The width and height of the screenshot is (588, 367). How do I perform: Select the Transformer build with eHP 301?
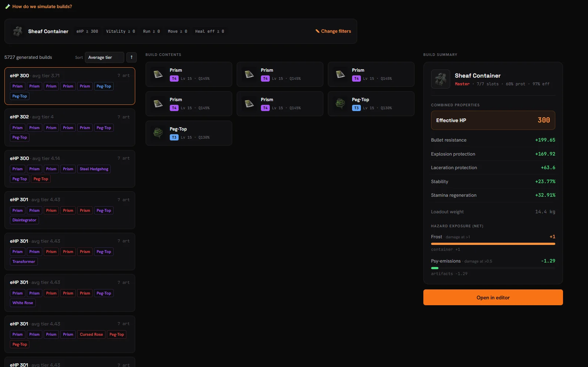tap(70, 252)
